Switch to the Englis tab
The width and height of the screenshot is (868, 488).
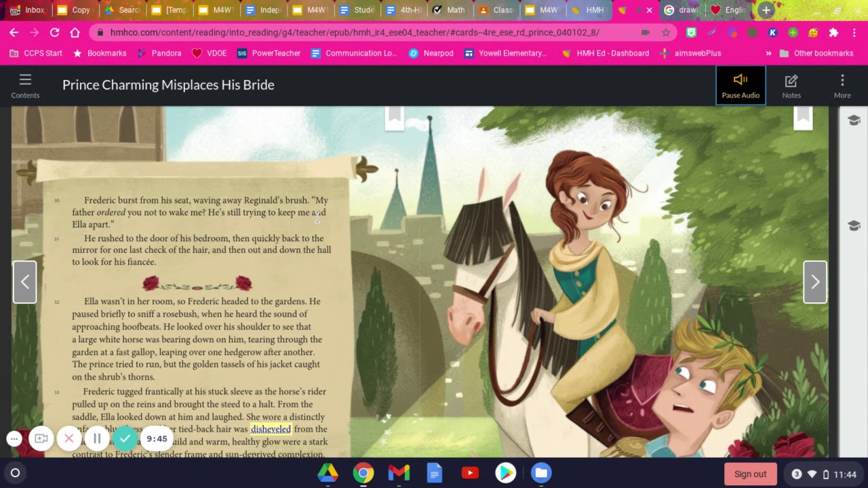(728, 10)
